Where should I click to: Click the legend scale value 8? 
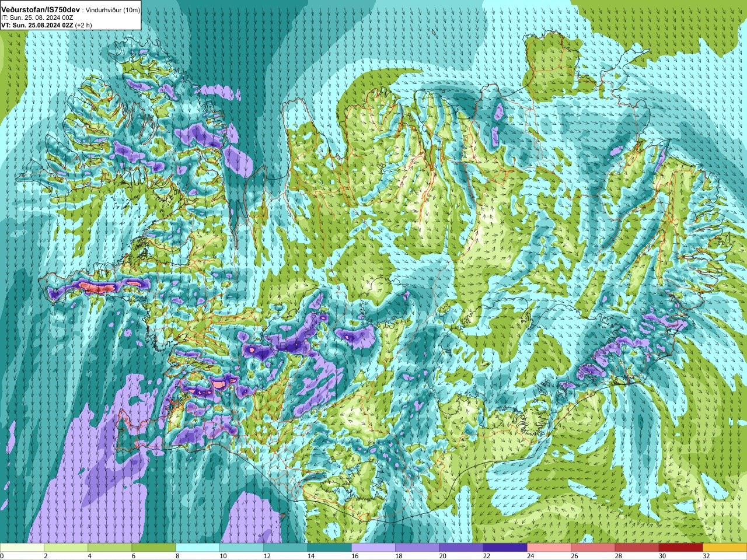[x=177, y=556]
